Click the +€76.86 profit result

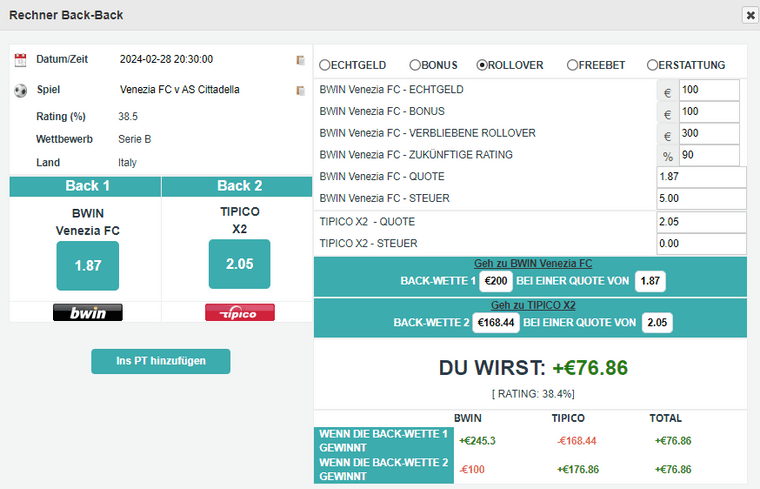pyautogui.click(x=590, y=368)
